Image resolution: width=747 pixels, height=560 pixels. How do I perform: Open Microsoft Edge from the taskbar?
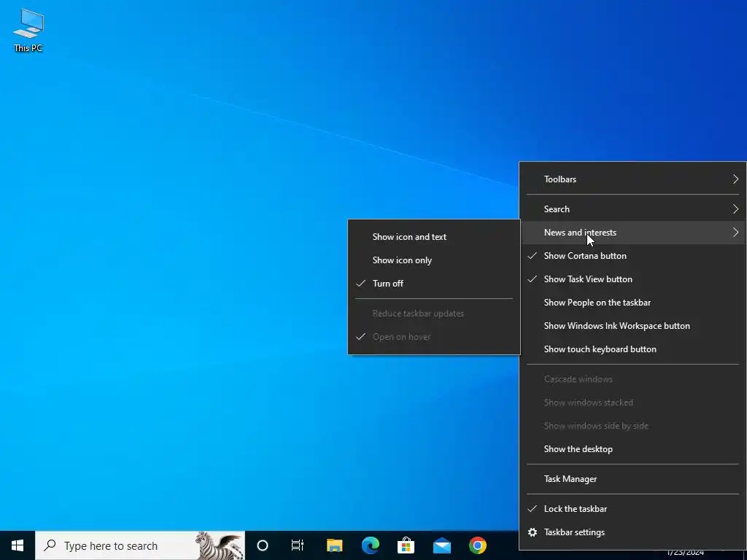click(370, 545)
